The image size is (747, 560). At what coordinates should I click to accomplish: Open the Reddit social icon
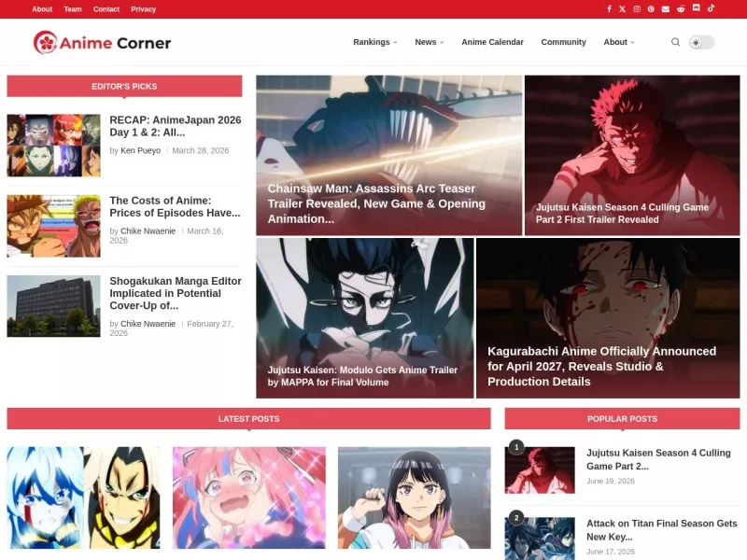pos(681,9)
